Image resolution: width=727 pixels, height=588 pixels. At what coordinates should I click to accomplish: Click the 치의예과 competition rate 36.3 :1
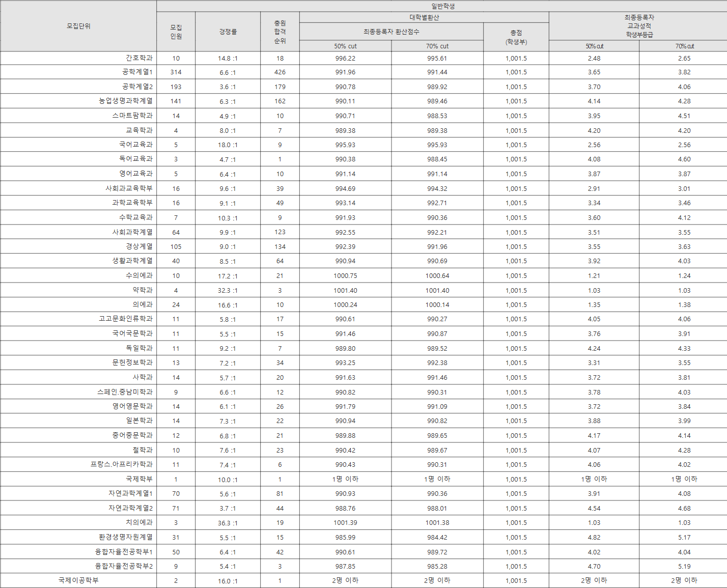pyautogui.click(x=227, y=523)
